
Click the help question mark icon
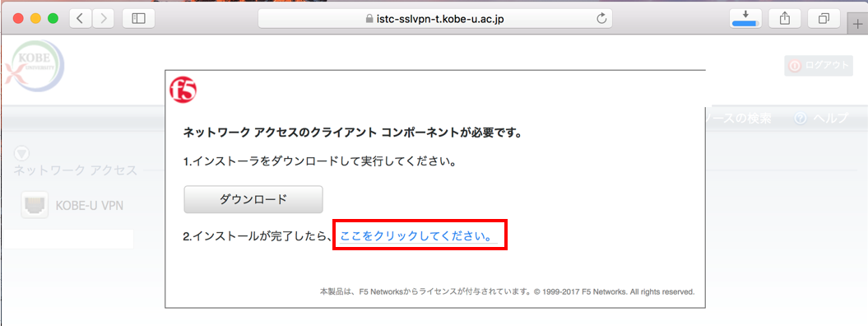coord(801,119)
